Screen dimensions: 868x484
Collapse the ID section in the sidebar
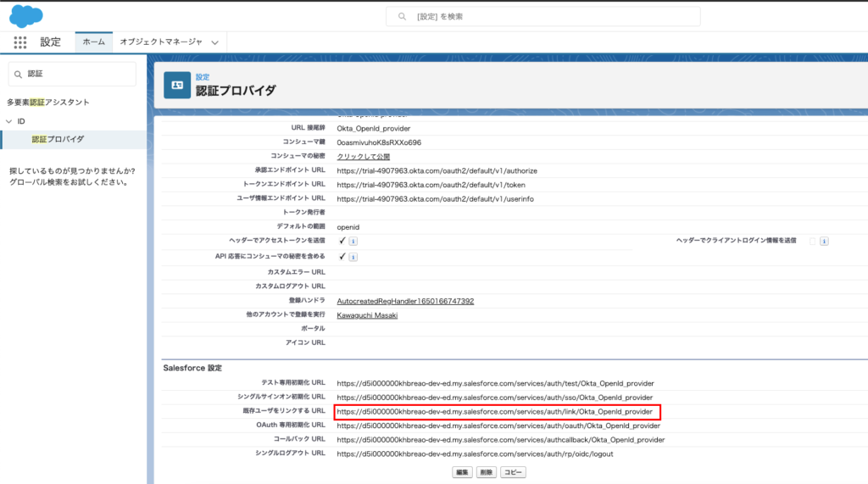(8, 121)
